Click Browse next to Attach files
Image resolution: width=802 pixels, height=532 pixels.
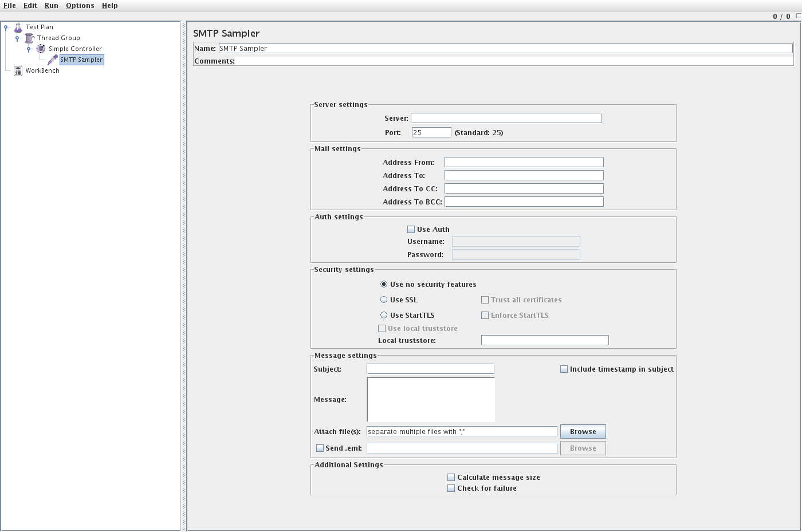(x=583, y=431)
